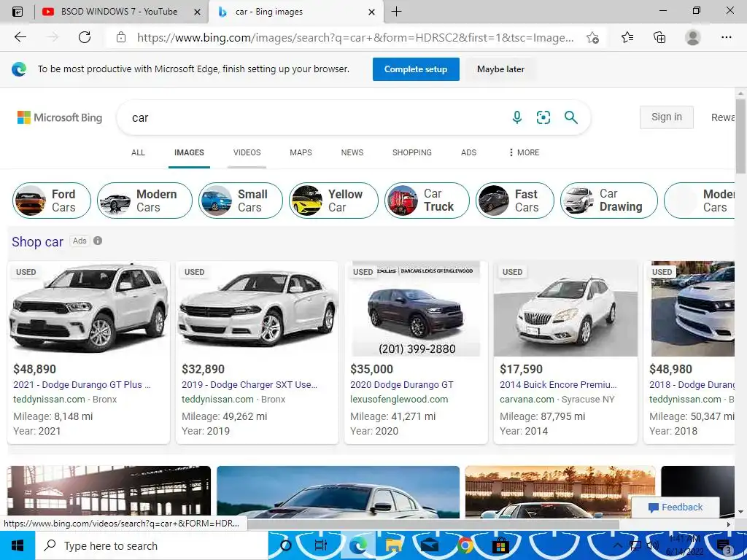
Task: Switch to the VIDEOS search tab
Action: (247, 152)
